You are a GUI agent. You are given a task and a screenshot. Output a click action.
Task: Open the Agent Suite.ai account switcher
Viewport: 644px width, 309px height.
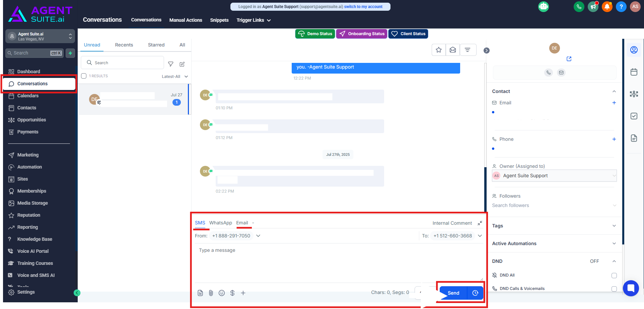pos(40,36)
